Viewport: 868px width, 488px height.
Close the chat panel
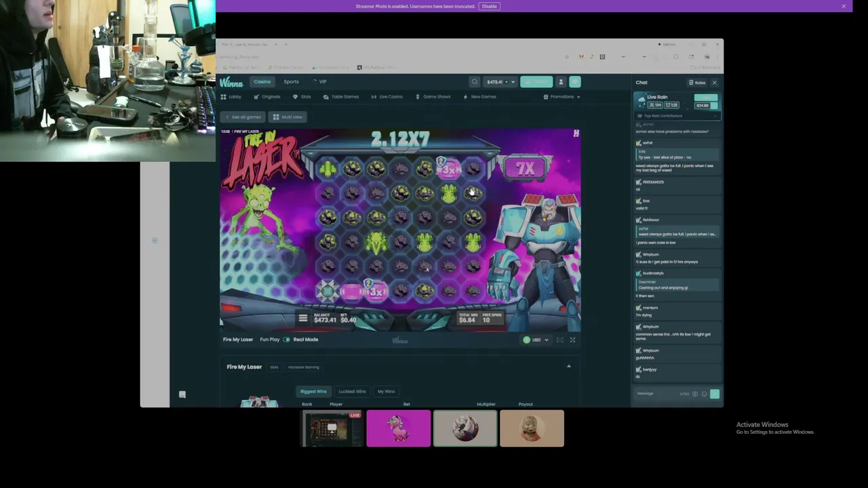click(x=714, y=83)
